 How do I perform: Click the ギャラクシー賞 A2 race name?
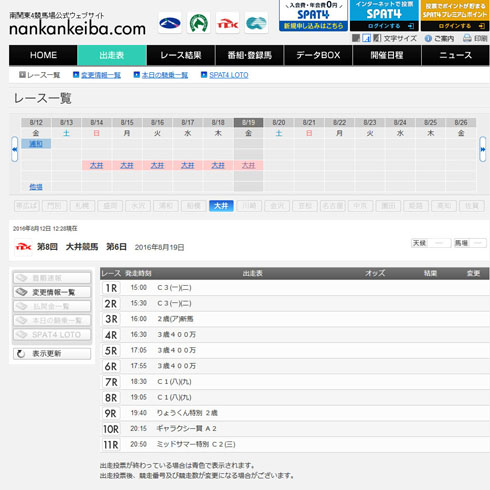(x=187, y=429)
